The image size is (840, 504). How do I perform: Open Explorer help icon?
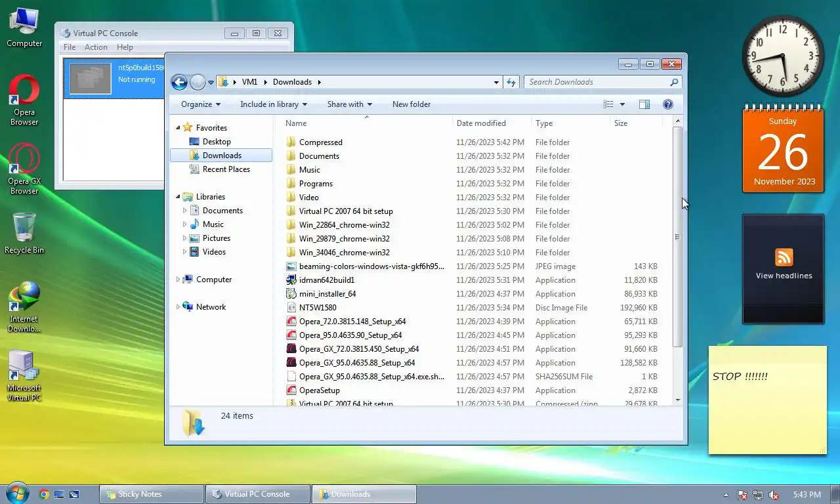[668, 104]
